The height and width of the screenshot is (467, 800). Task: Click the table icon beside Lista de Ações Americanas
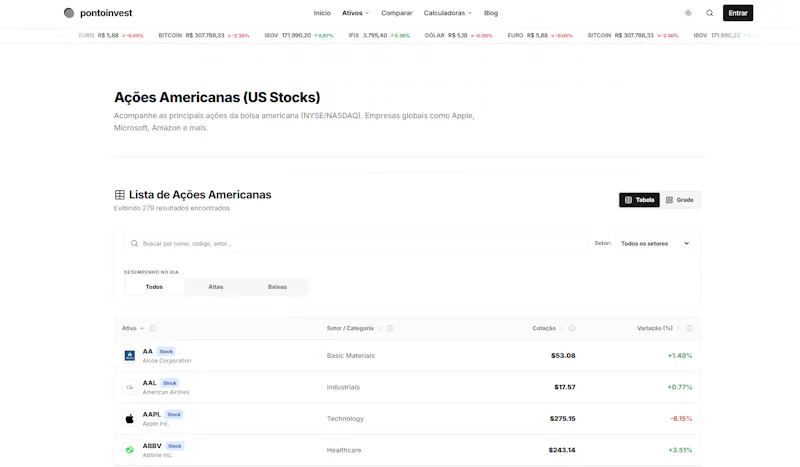[119, 194]
